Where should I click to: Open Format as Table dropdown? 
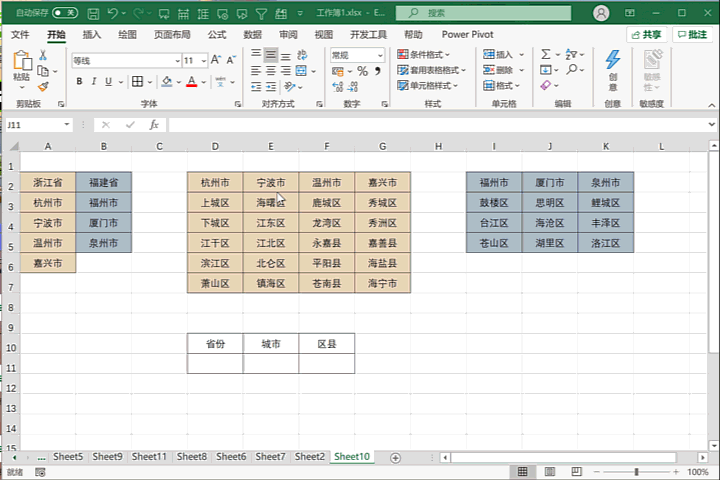click(431, 70)
